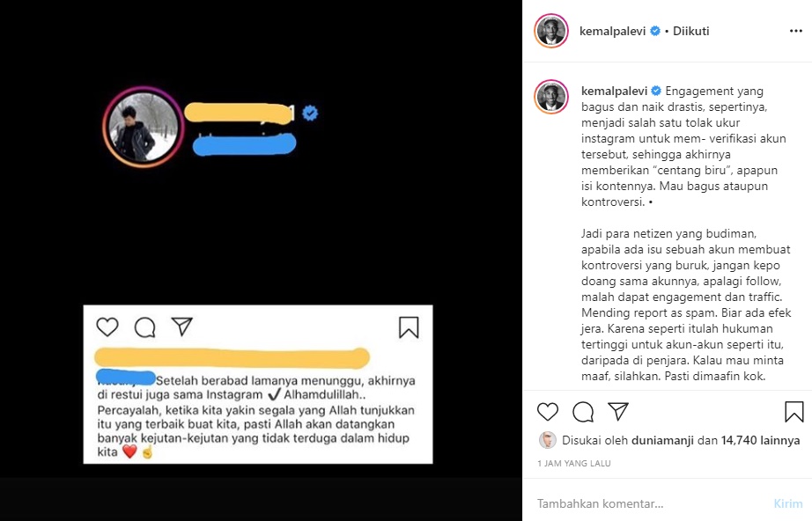The width and height of the screenshot is (812, 521).
Task: Share the post with the paper plane icon
Action: [x=618, y=411]
